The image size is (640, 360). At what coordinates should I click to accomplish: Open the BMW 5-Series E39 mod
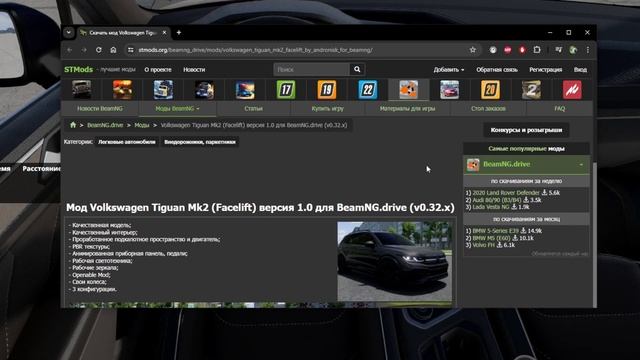pyautogui.click(x=496, y=231)
